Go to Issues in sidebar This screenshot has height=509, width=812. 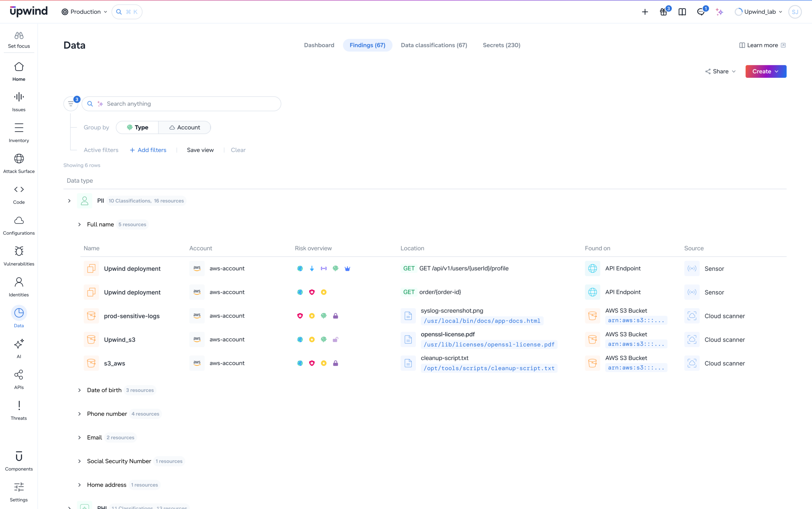click(x=19, y=102)
